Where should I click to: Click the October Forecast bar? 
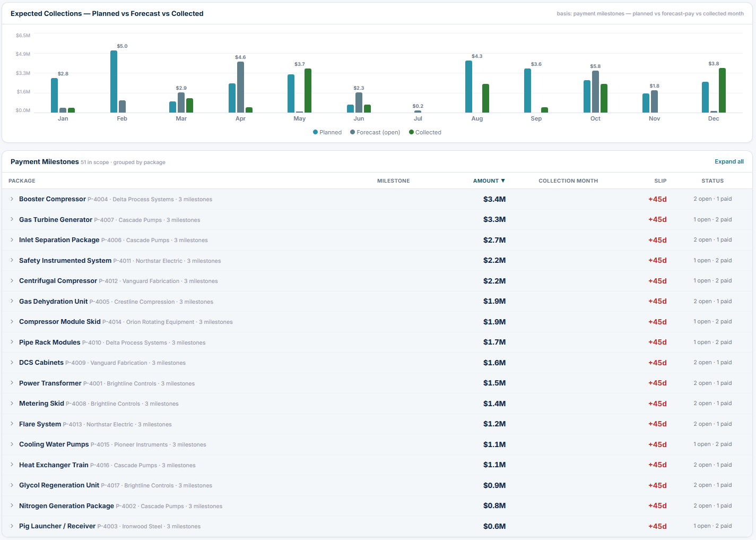(x=595, y=91)
